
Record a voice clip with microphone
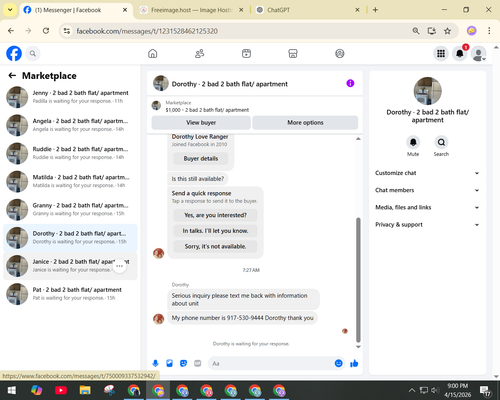[x=155, y=363]
